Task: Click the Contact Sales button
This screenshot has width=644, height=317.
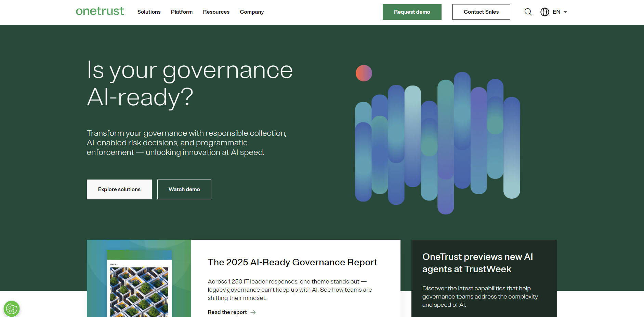Action: point(481,12)
